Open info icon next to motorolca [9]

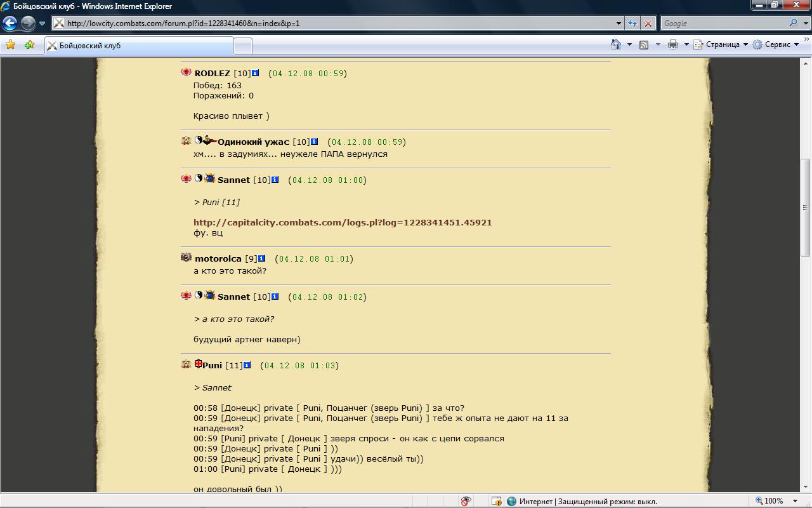point(261,258)
